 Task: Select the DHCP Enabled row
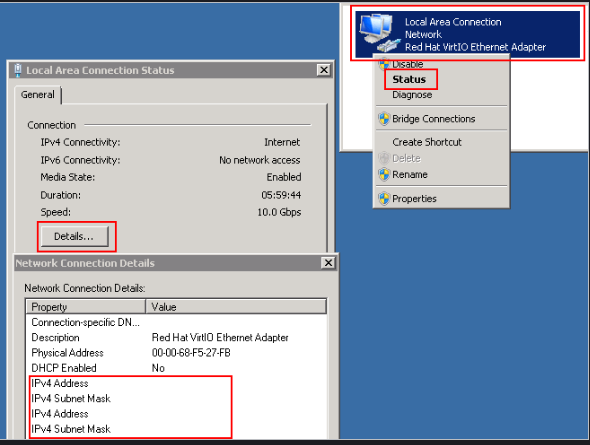point(176,368)
